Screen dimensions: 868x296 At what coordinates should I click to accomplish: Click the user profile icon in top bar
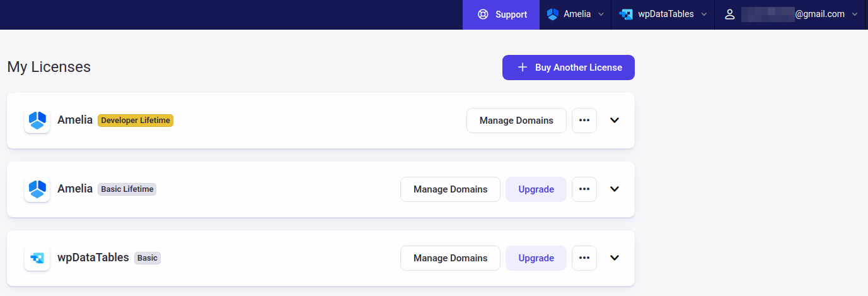tap(730, 15)
